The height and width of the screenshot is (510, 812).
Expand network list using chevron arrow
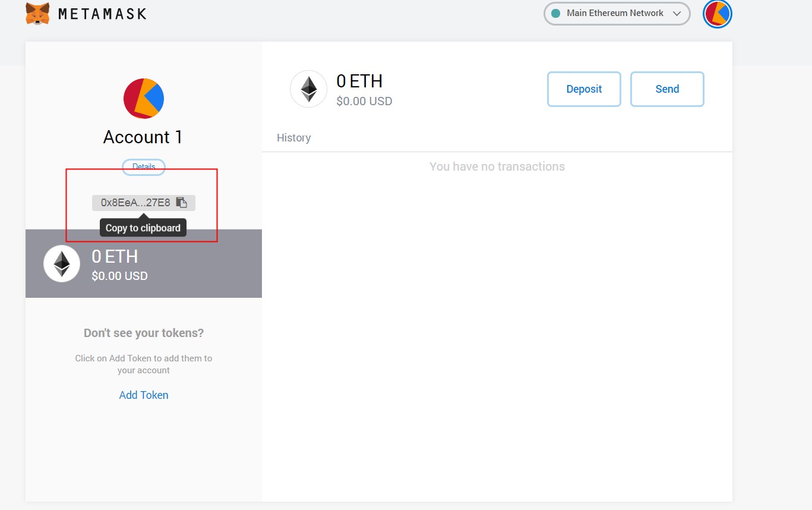(677, 13)
